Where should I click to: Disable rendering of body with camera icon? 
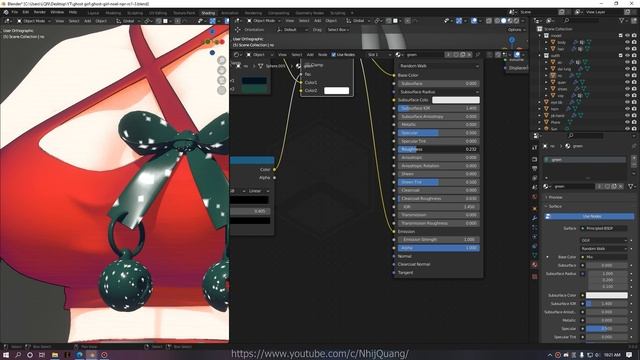click(634, 42)
